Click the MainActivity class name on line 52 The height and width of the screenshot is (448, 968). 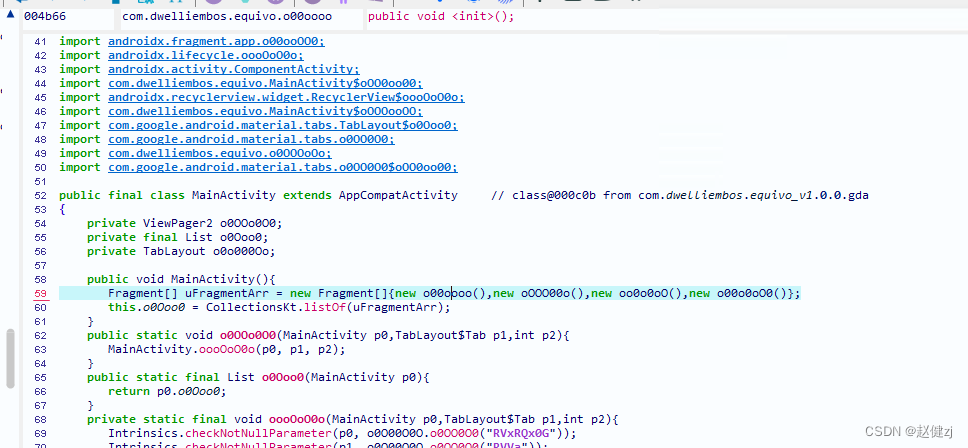pos(234,196)
